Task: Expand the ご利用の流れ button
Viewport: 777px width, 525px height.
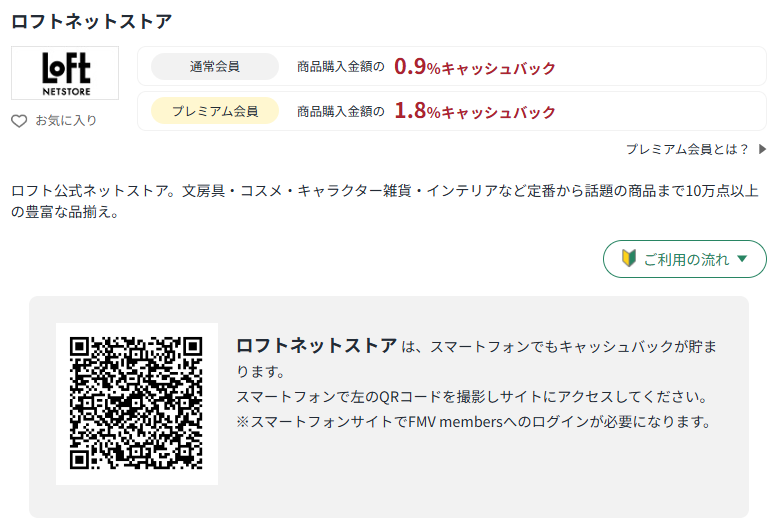Action: (x=684, y=259)
